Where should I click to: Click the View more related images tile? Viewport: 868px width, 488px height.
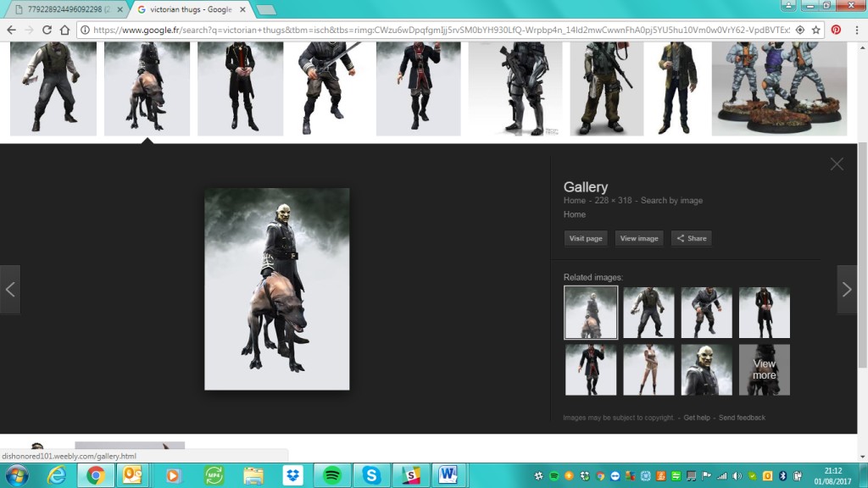764,369
